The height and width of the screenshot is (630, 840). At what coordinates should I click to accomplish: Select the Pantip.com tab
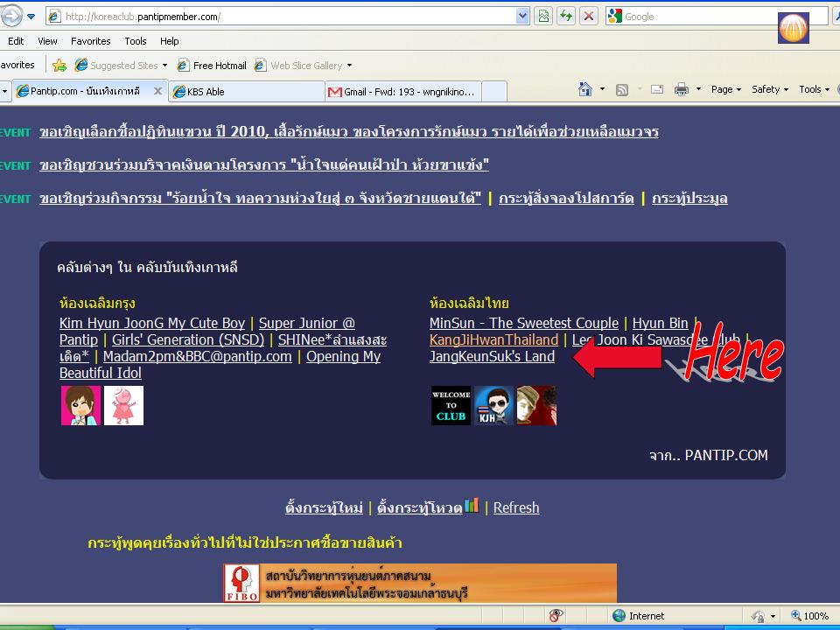[x=89, y=91]
